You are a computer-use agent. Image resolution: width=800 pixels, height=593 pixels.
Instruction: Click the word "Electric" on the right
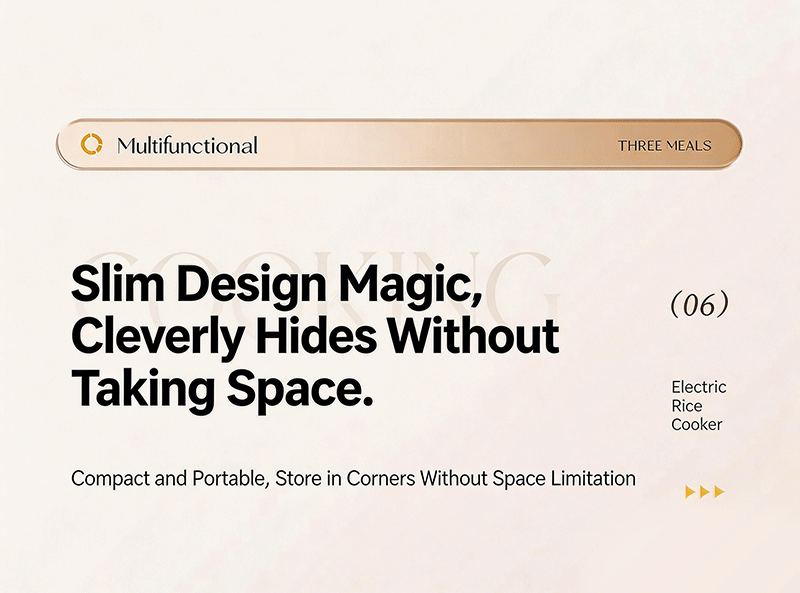pyautogui.click(x=699, y=387)
